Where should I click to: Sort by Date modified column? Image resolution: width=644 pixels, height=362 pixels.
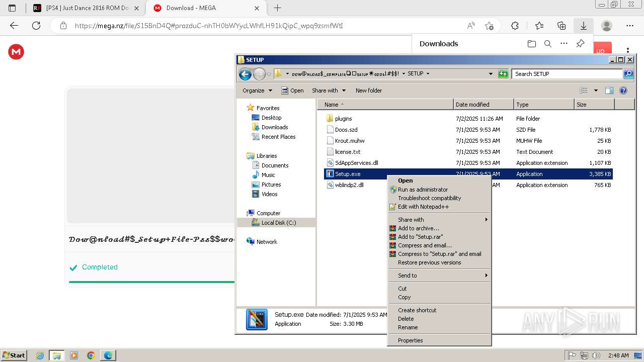[484, 105]
